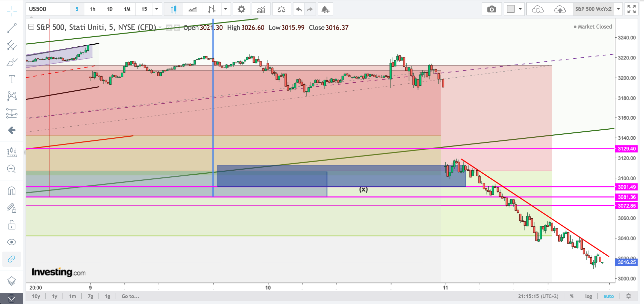This screenshot has height=304, width=644.
Task: Toggle fullscreen mode
Action: coord(631,9)
